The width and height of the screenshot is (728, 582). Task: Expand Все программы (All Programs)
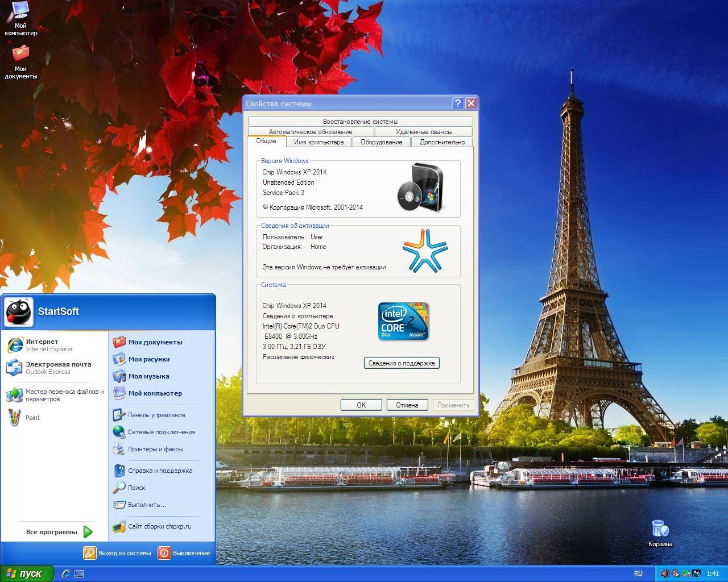point(59,532)
